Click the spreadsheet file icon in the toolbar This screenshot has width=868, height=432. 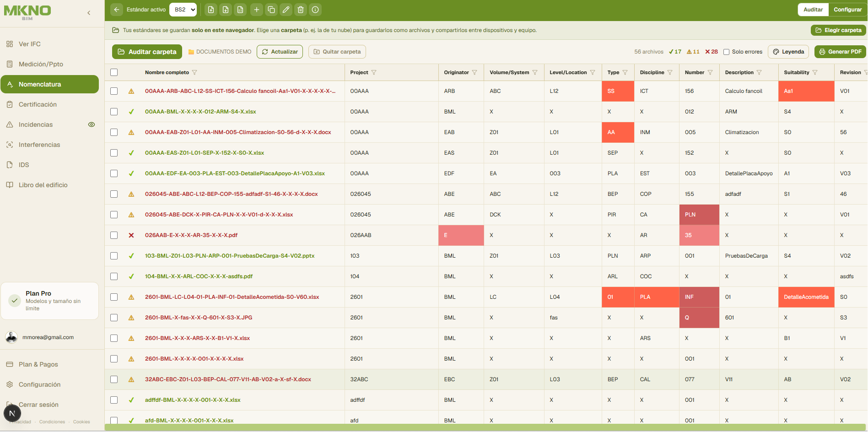coord(240,10)
